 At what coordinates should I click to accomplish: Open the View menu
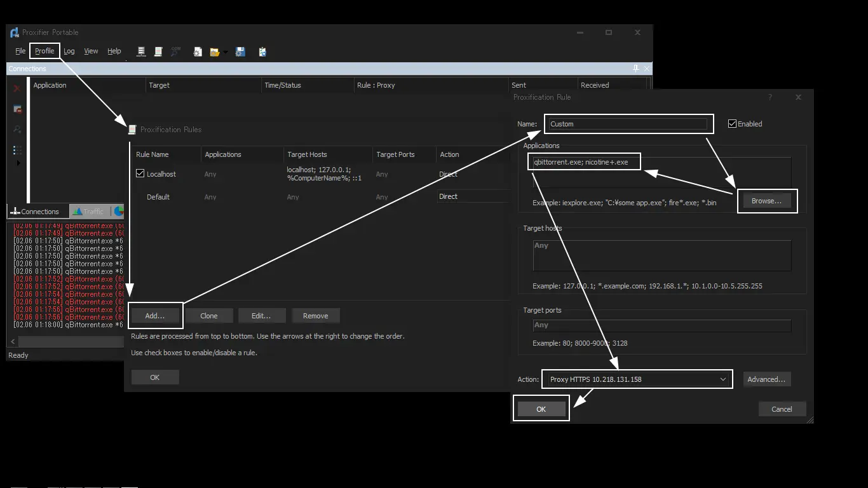click(x=91, y=51)
